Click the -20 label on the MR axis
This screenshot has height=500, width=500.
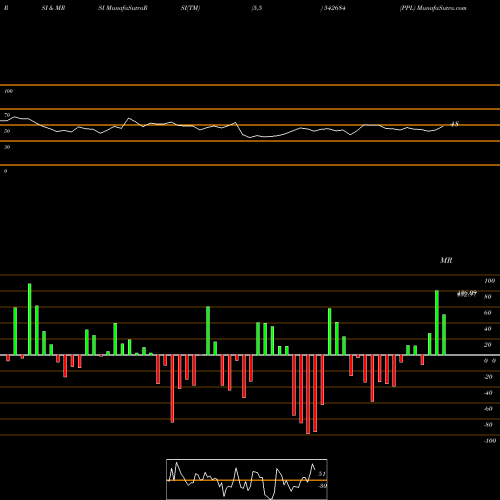click(488, 377)
